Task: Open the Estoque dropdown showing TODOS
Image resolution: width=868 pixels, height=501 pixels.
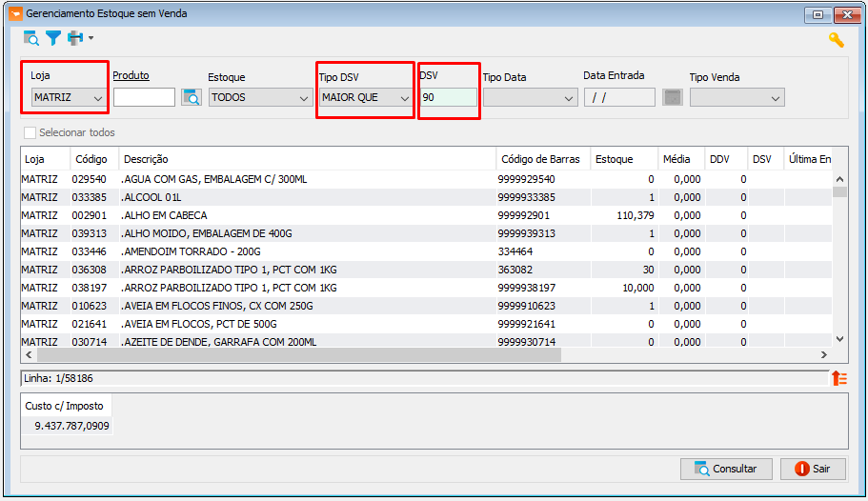Action: [260, 97]
